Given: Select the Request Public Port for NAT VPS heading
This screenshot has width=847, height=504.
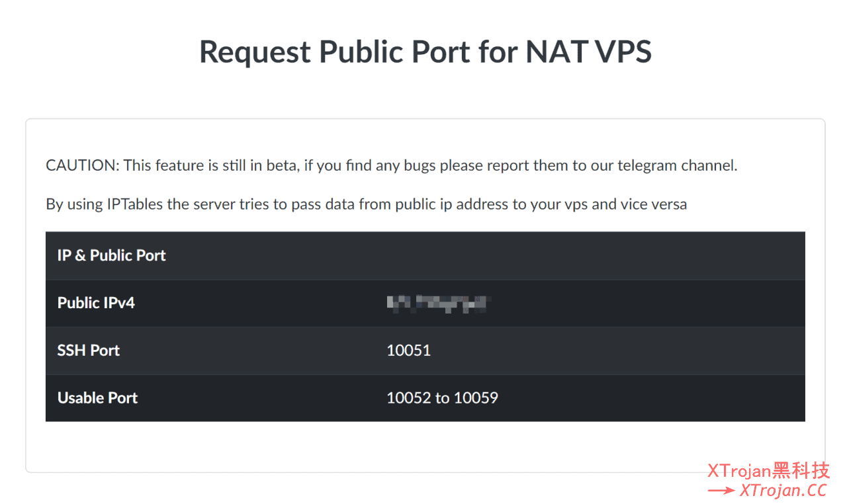Looking at the screenshot, I should pos(424,51).
